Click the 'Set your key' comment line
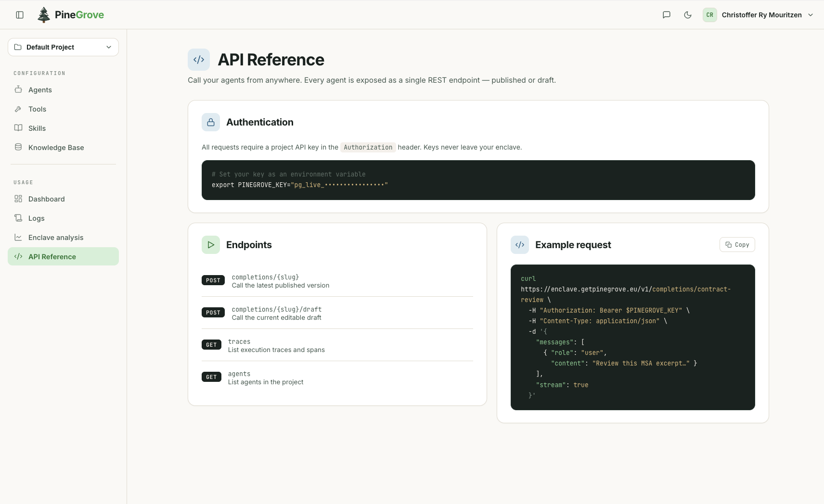This screenshot has height=504, width=824. click(x=289, y=174)
